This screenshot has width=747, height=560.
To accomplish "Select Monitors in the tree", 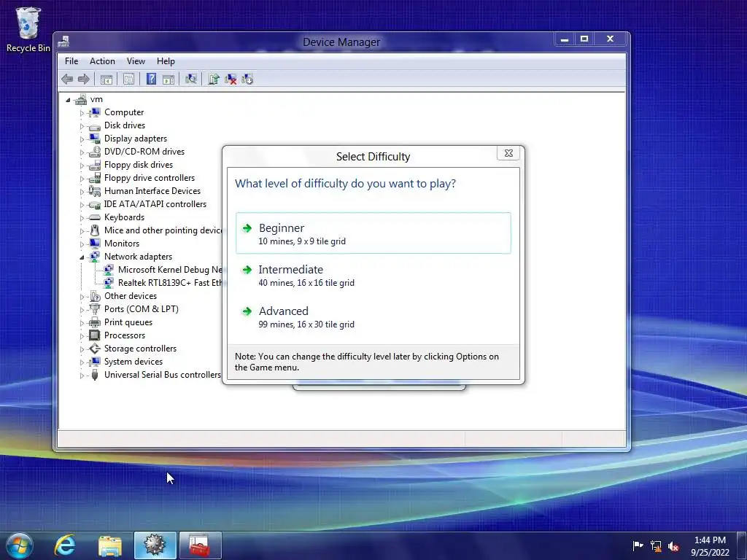I will pyautogui.click(x=122, y=244).
